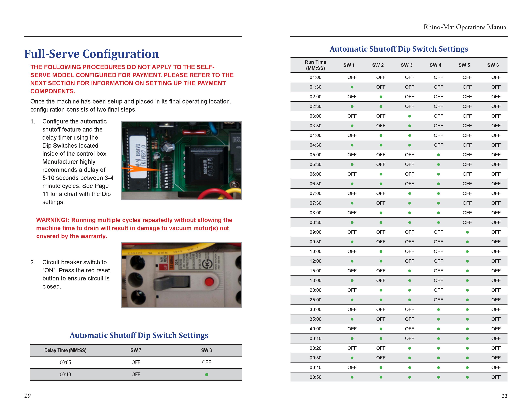
Task: Click the green SW 1 dot in row 12:00
Action: coord(352,261)
